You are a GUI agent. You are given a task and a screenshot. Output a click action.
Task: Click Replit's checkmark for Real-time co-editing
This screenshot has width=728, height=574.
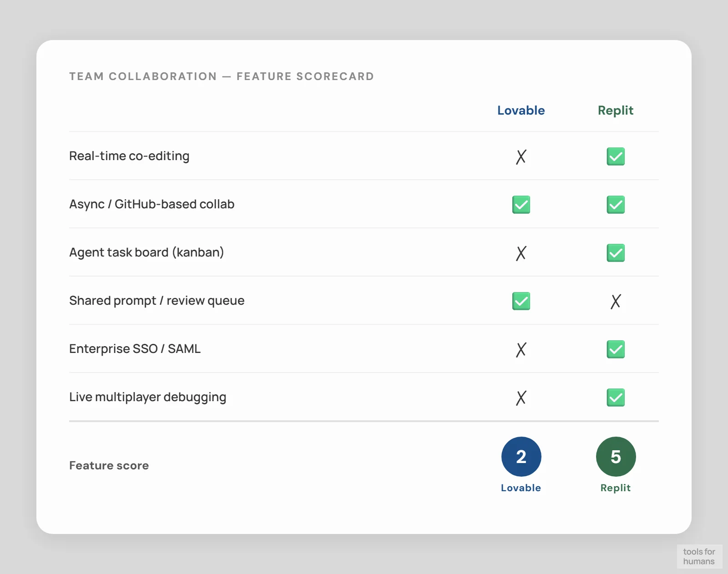point(616,156)
